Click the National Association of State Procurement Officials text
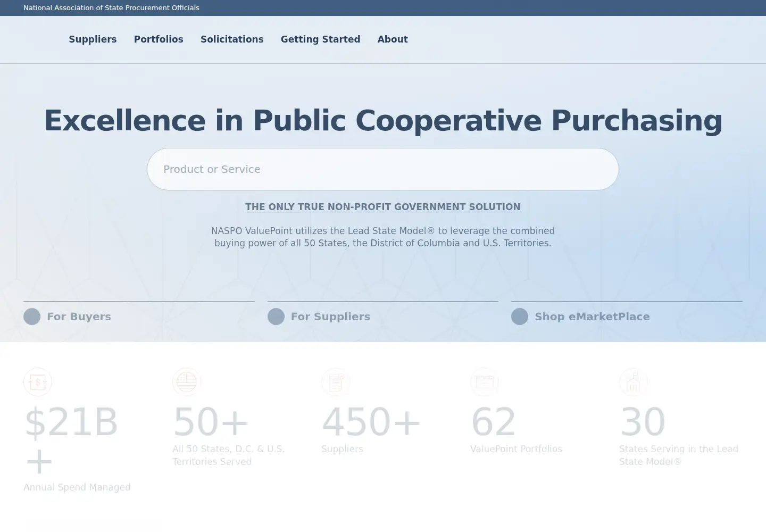Viewport: 766px width, 532px height. tap(111, 8)
